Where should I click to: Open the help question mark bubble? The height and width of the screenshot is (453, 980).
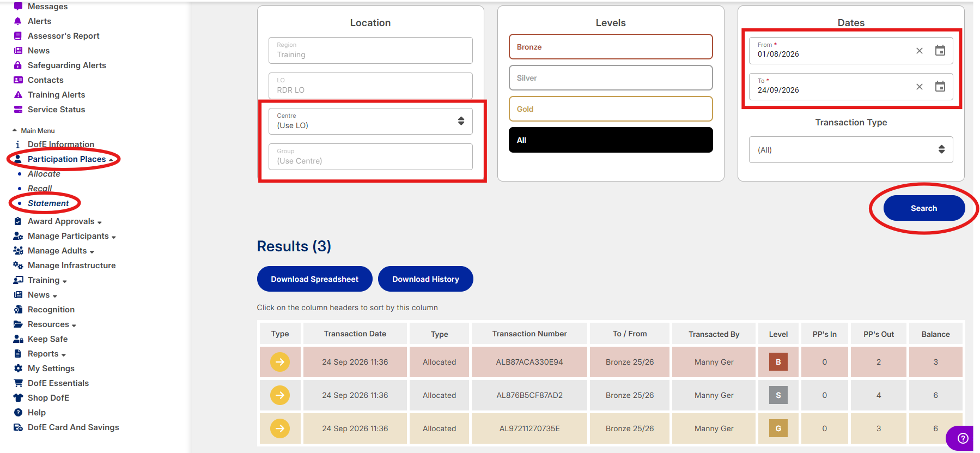963,438
